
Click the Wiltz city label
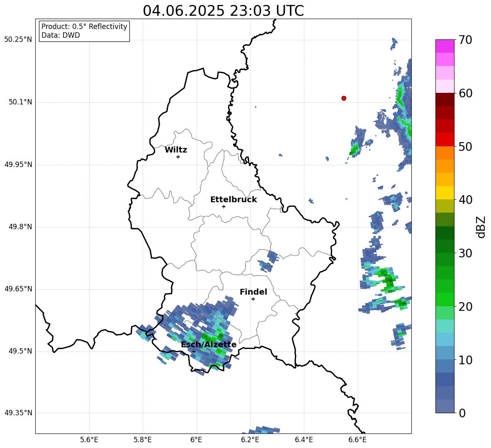pyautogui.click(x=176, y=150)
